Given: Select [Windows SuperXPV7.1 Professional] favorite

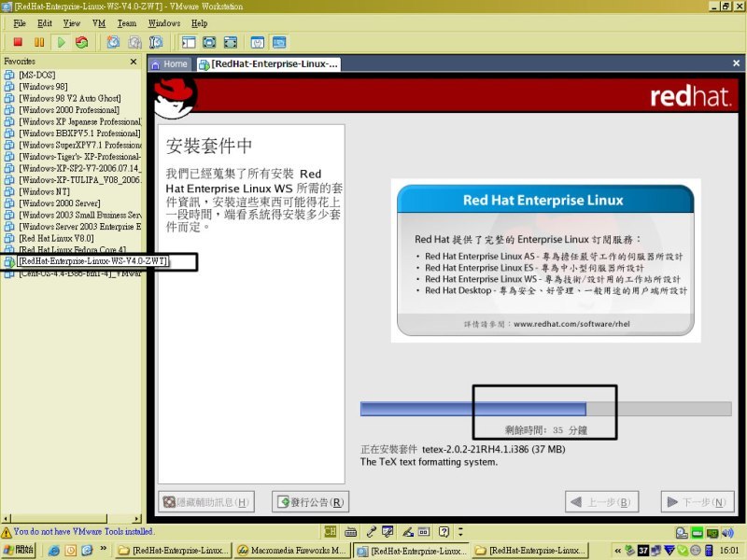Looking at the screenshot, I should coord(80,145).
